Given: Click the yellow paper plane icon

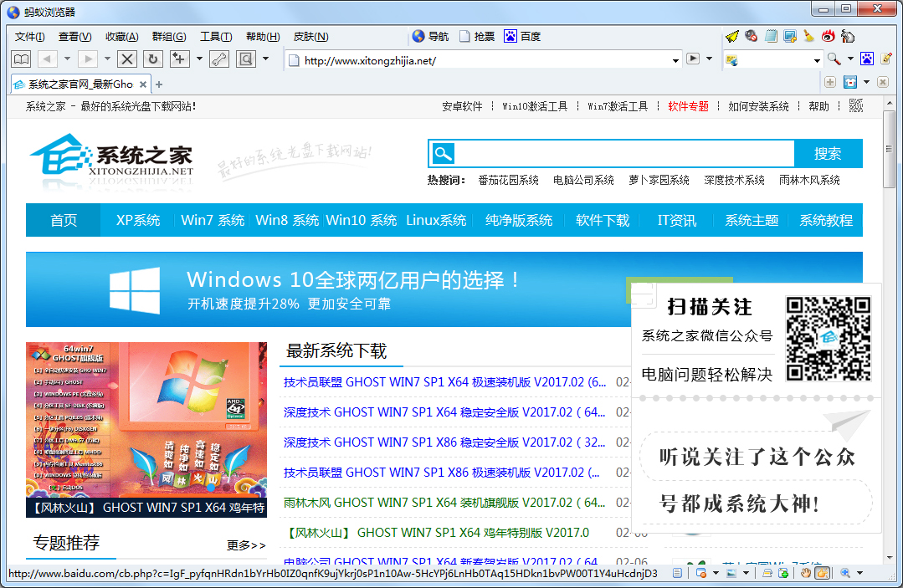Looking at the screenshot, I should click(x=732, y=37).
